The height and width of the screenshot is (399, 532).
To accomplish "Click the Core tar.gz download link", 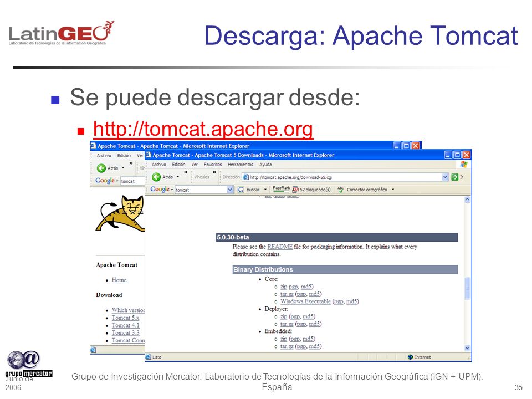I will 287,294.
